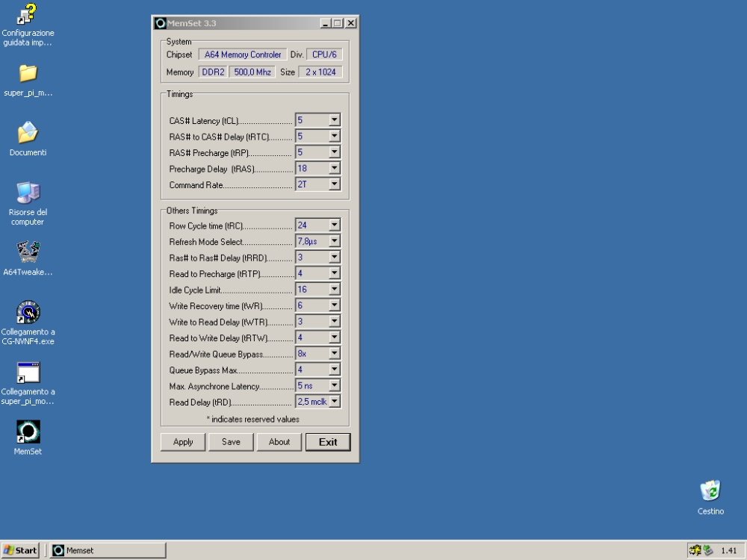Open the Precharge Delay (tRAS) dropdown

pos(335,168)
